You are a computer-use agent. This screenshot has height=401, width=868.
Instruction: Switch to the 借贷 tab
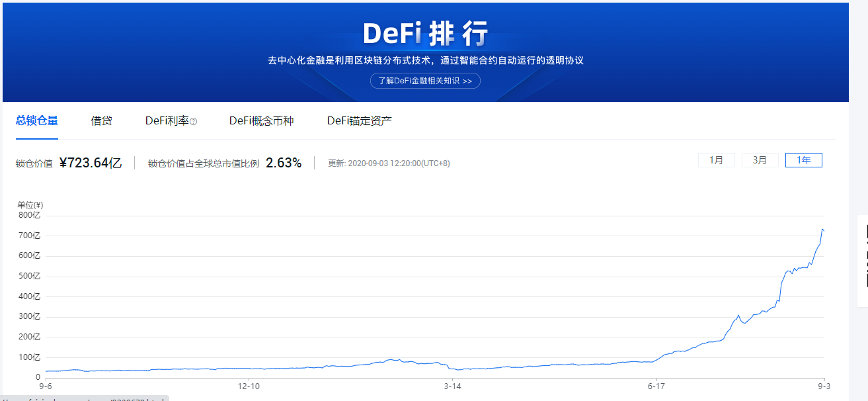point(102,120)
